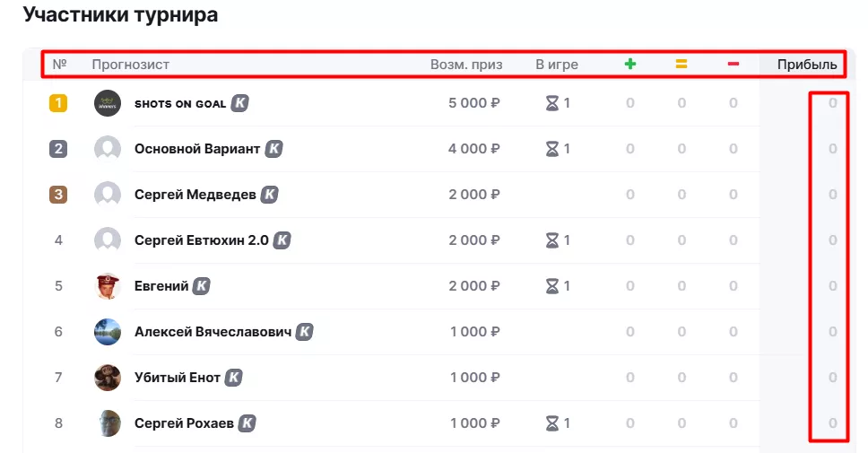Open Сергей Медведев profile link

pyautogui.click(x=195, y=195)
